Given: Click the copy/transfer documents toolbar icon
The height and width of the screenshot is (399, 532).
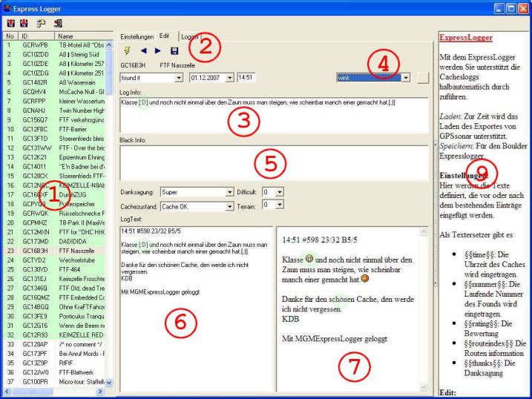Looking at the screenshot, I should pyautogui.click(x=41, y=23).
